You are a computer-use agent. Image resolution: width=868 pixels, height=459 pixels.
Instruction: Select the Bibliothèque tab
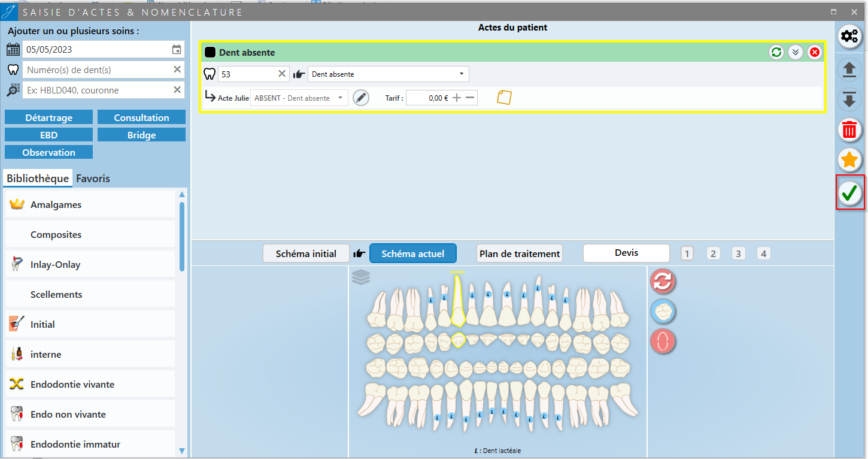coord(38,178)
